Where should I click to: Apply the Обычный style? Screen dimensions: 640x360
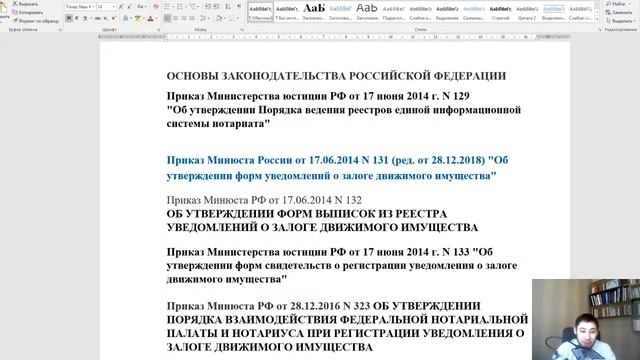coord(260,12)
